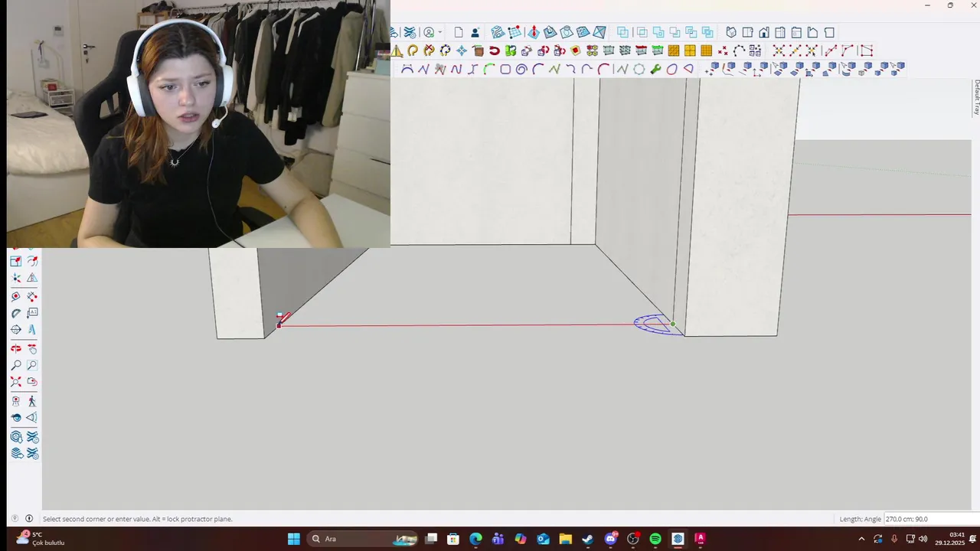Image resolution: width=980 pixels, height=551 pixels.
Task: Select the Look Around eye tool
Action: click(x=15, y=418)
